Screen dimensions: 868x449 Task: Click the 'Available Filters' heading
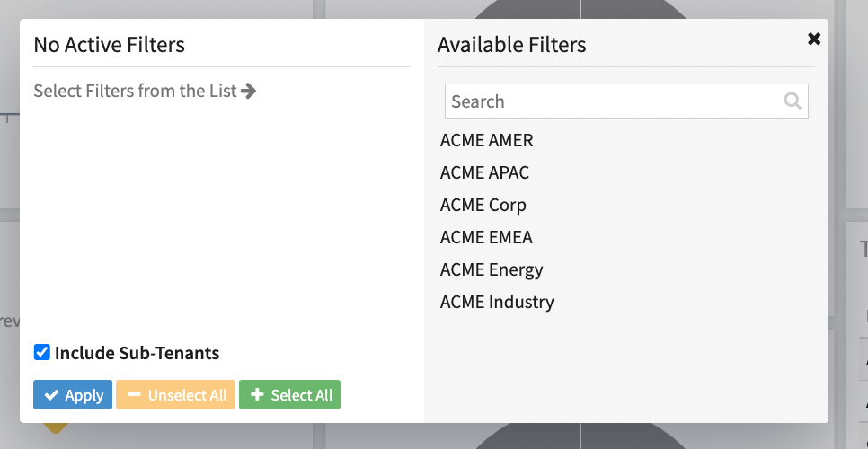(x=511, y=45)
